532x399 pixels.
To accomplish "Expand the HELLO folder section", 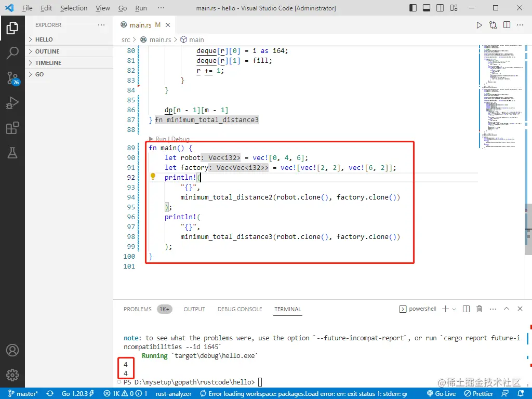I will (x=69, y=39).
